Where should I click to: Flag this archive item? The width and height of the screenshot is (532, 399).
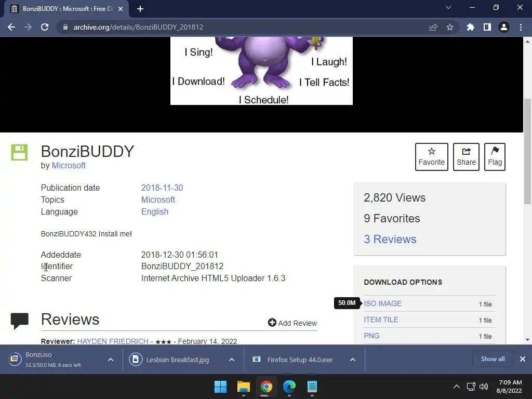[x=495, y=157]
